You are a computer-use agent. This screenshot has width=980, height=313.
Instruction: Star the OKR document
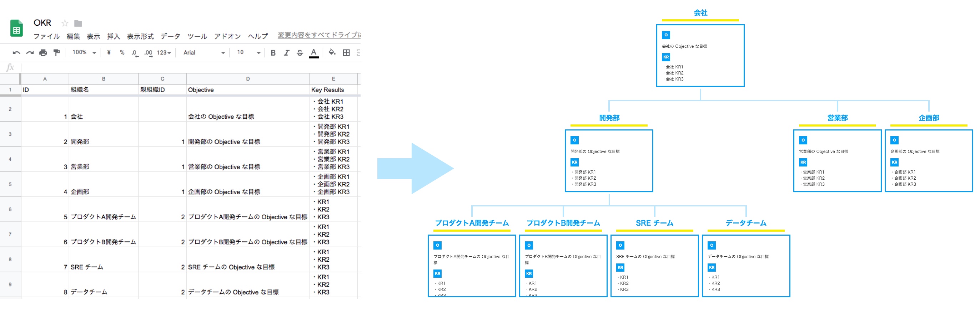click(65, 23)
